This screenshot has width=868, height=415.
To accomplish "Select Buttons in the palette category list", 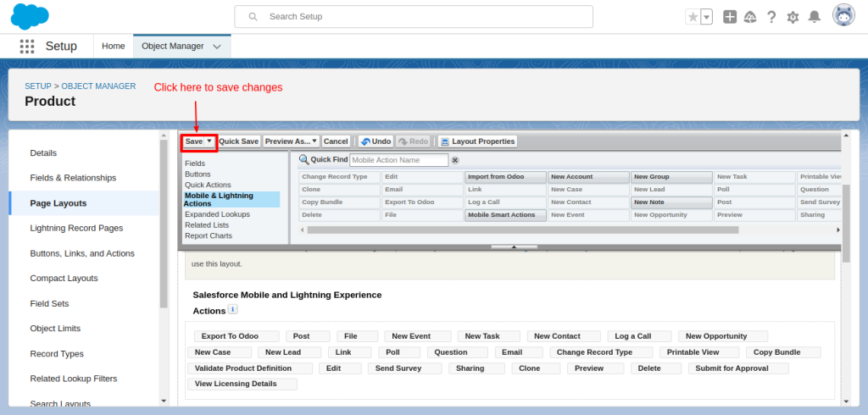I will click(x=198, y=174).
